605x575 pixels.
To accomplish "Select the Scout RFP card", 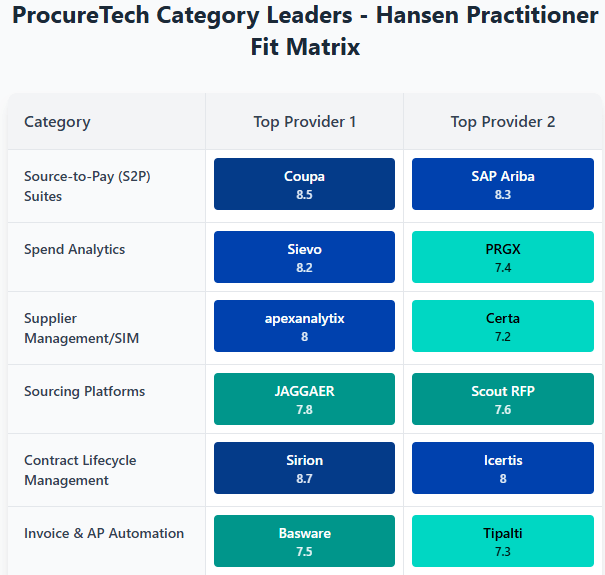I will 502,399.
